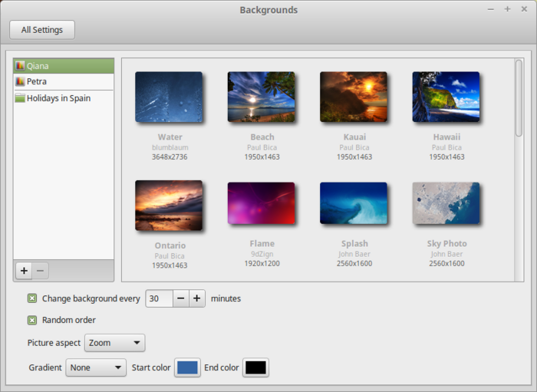Screen dimensions: 537x392
Task: Go back to All Settings
Action: [x=42, y=30]
